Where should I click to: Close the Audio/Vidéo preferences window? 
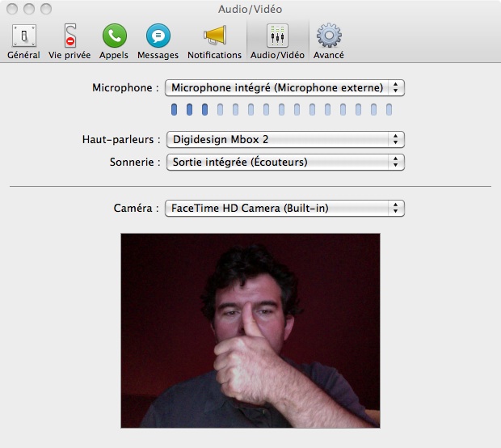coord(12,9)
